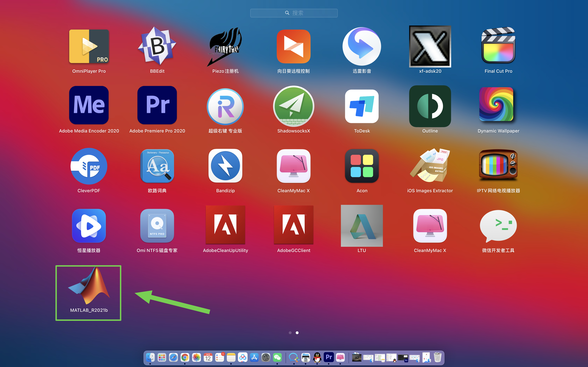Launch ToDesk remote desktop app
Screen dimensions: 588x367
click(362, 106)
